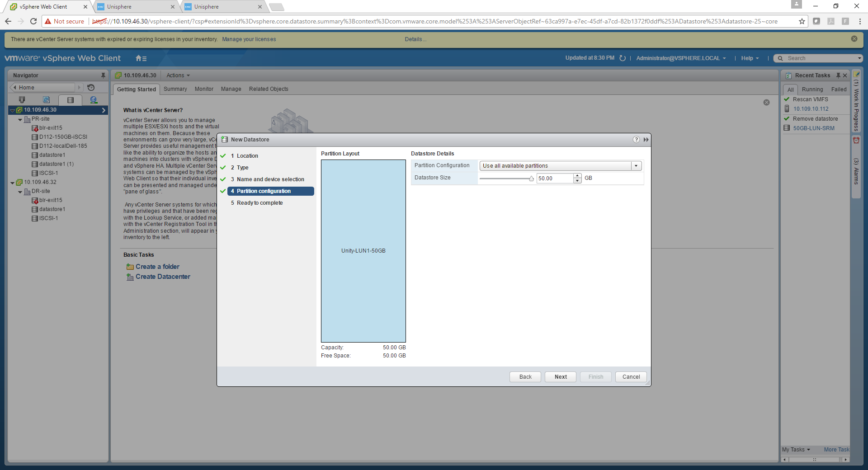Collapse the PR-site tree node

point(20,120)
